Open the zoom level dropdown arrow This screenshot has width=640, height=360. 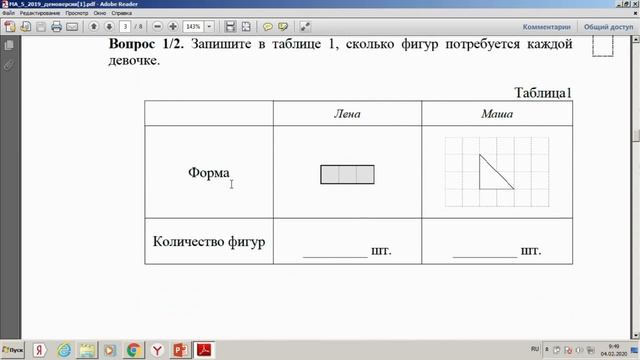coord(209,27)
